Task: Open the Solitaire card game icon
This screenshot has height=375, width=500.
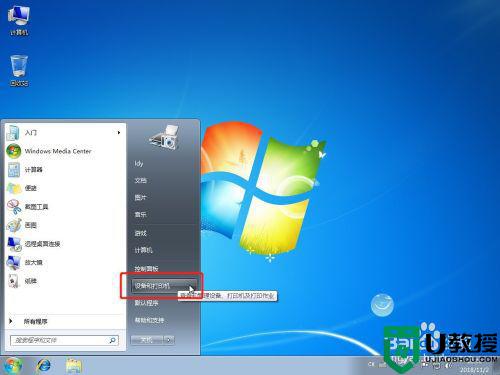Action: coord(14,281)
